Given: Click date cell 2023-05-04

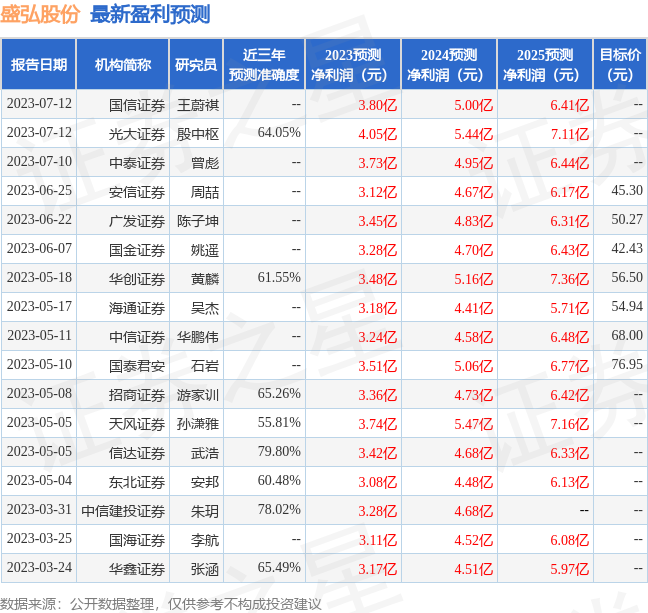Looking at the screenshot, I should point(39,480).
